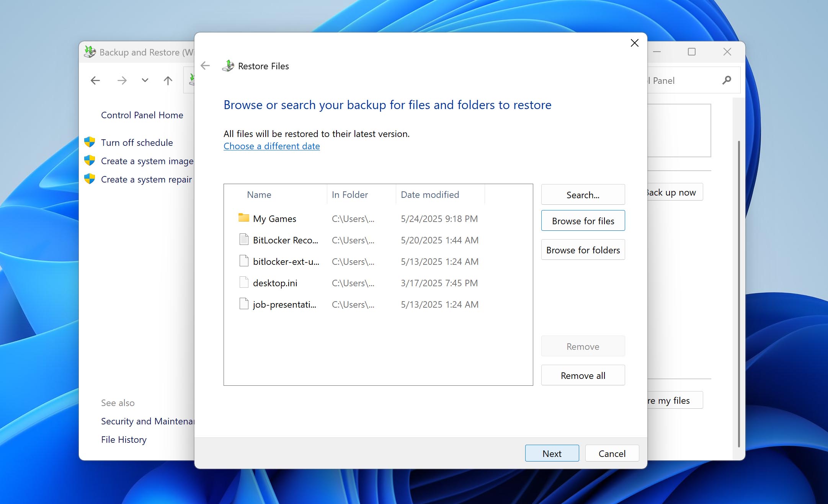Image resolution: width=828 pixels, height=504 pixels.
Task: Click the Backup and Restore window title icon
Action: pos(90,52)
